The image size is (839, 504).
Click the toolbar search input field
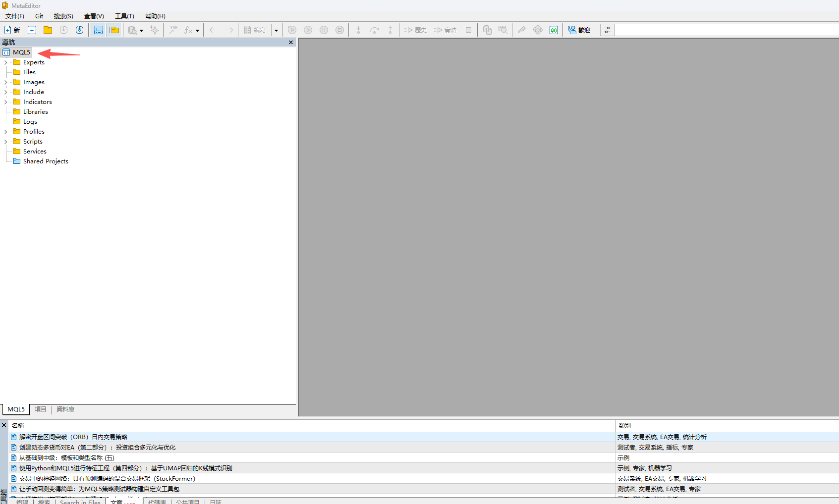click(724, 30)
